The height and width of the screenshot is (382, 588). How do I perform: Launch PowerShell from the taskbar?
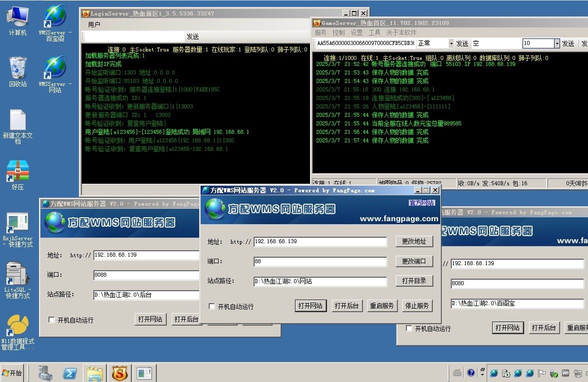point(70,373)
